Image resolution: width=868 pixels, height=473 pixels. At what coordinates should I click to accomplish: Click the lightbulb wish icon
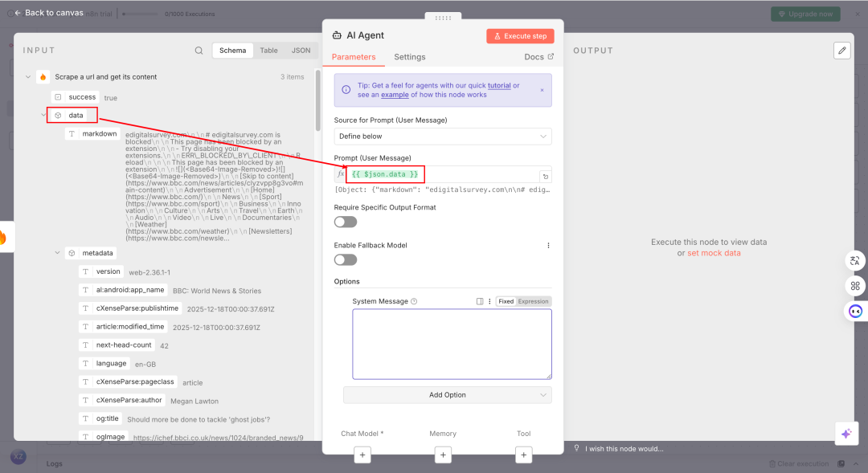click(576, 448)
